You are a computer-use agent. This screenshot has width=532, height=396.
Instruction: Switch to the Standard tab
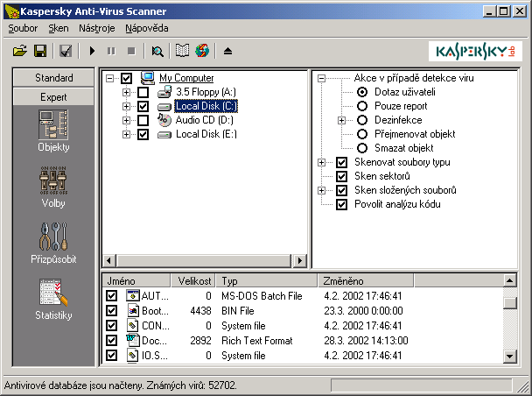point(53,78)
